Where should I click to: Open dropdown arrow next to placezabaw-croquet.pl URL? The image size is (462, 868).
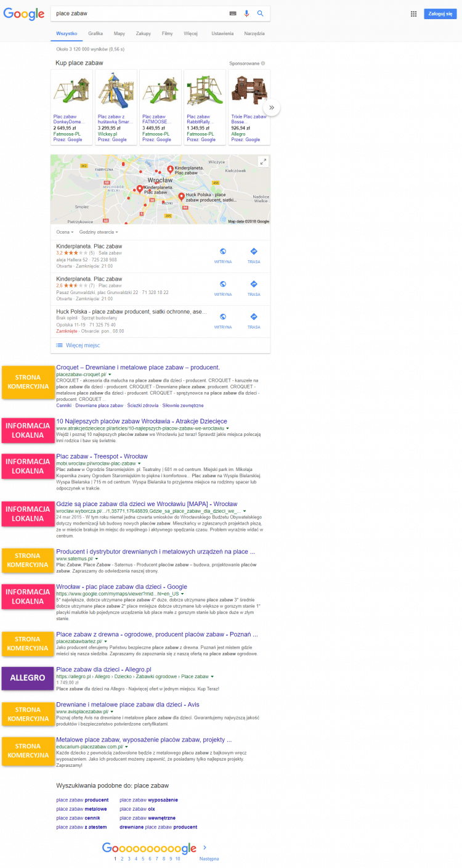pos(110,375)
